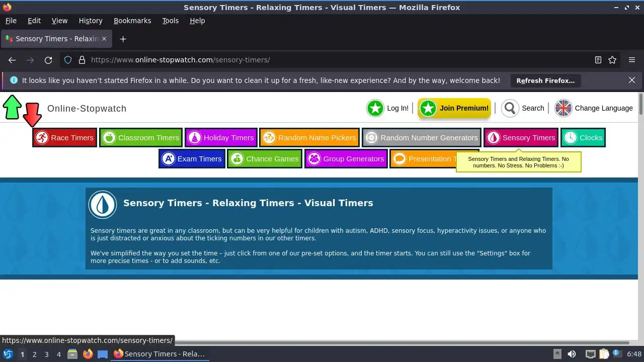Open Random Number Generators

pyautogui.click(x=421, y=138)
